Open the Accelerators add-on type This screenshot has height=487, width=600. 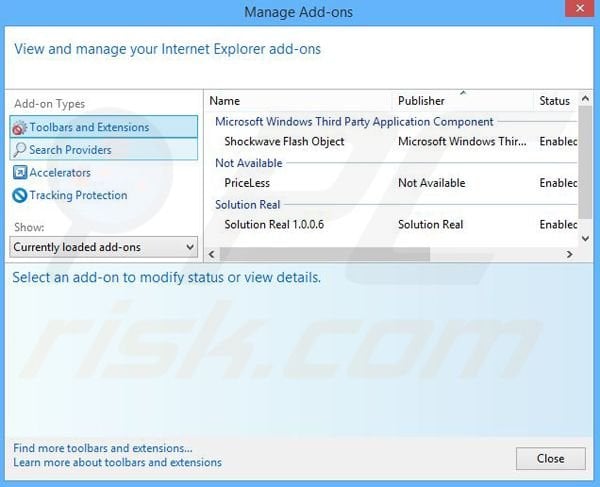[x=60, y=173]
